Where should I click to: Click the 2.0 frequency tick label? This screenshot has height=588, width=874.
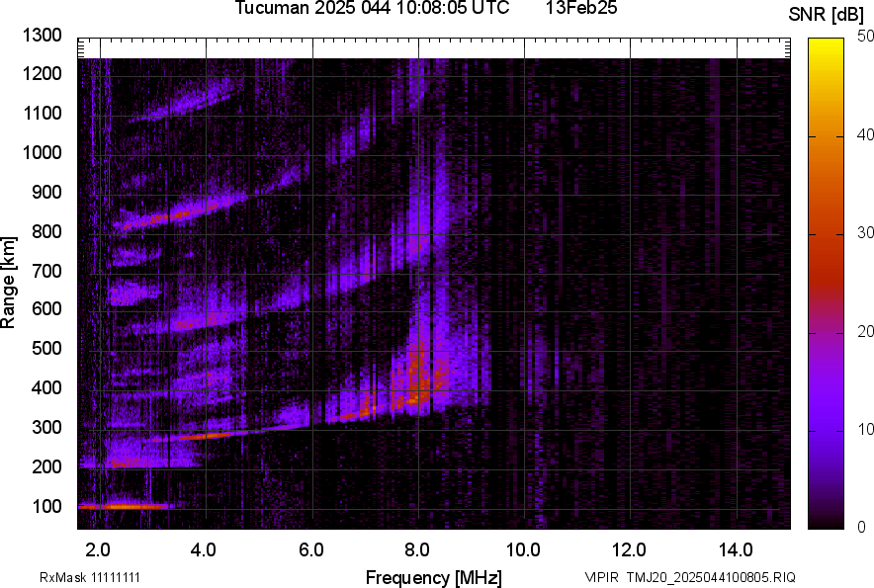[x=98, y=549]
